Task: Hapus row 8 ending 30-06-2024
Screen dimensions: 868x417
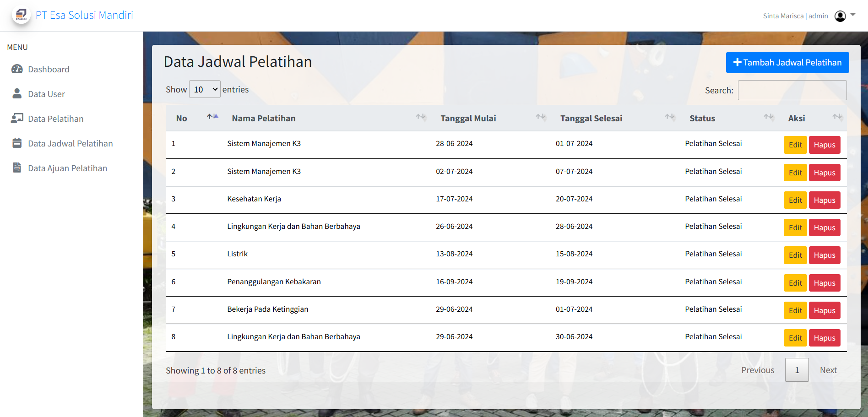Action: 825,338
